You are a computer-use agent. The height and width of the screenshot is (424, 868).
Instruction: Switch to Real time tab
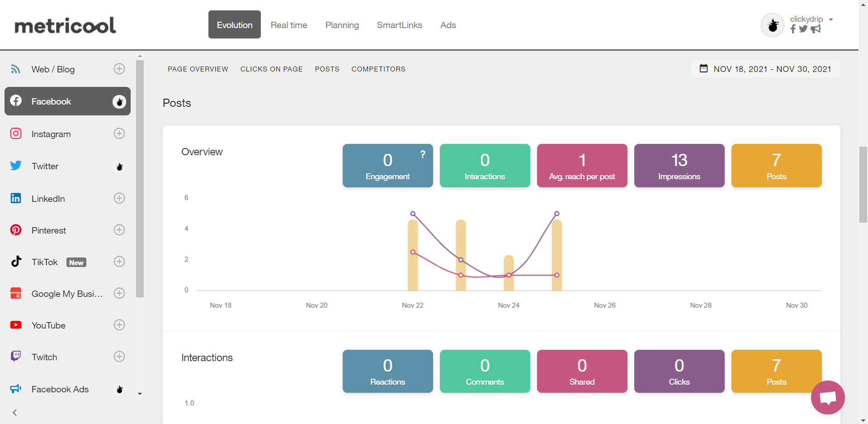point(289,25)
